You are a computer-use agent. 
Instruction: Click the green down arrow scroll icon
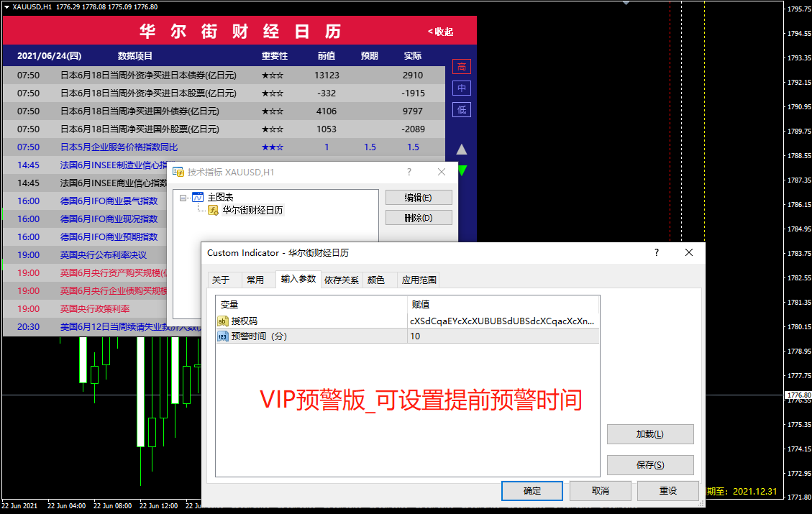462,170
